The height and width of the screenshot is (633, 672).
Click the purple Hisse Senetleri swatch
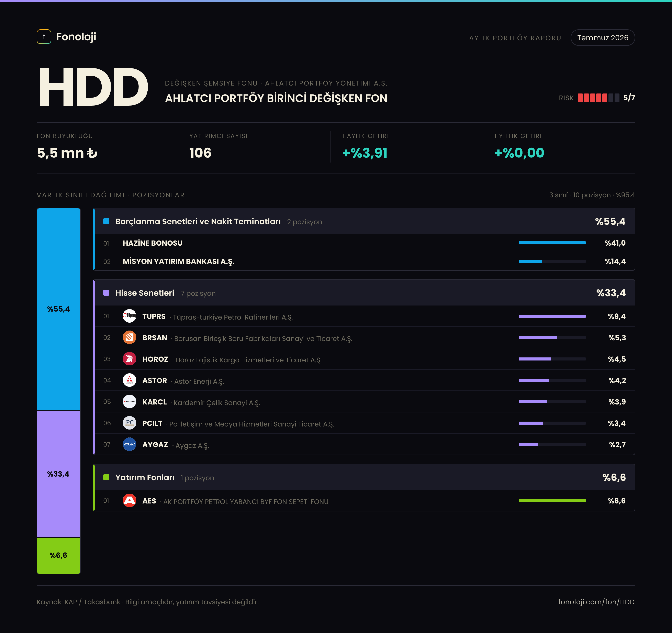106,293
